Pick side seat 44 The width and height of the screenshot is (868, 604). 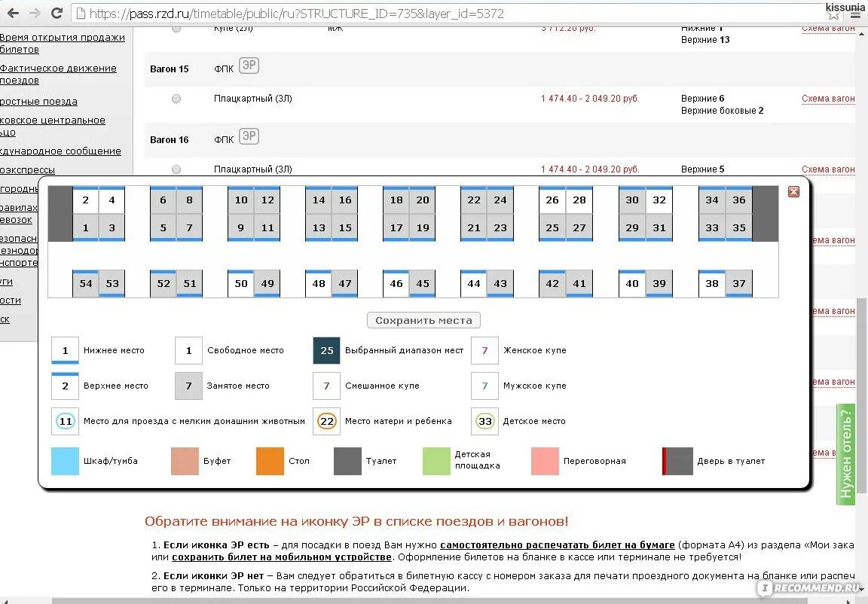click(473, 283)
